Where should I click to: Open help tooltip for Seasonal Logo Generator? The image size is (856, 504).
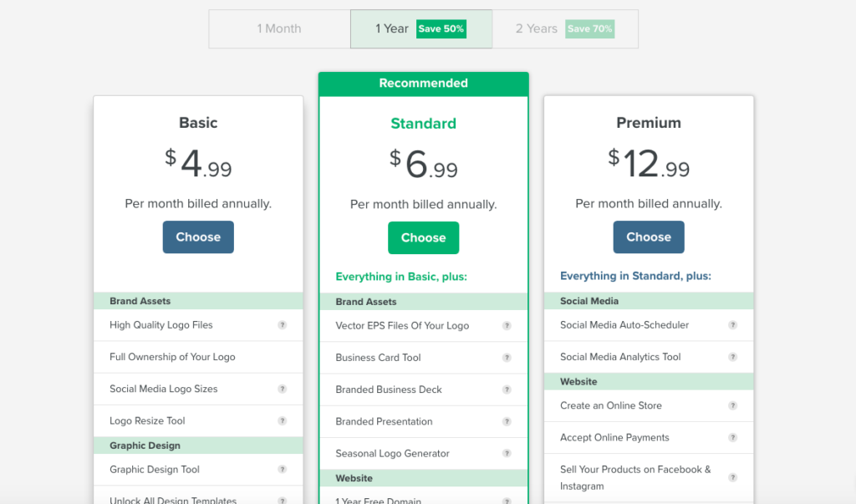point(507,453)
